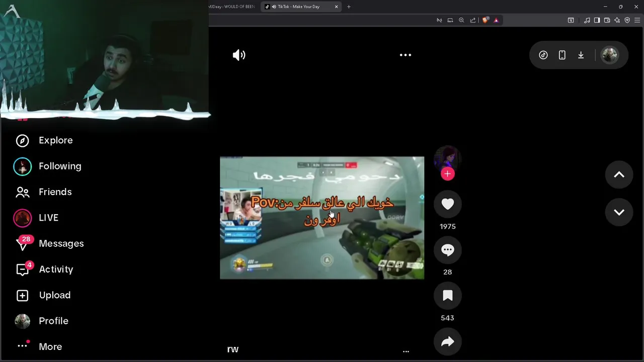Click the phone get-app icon
The image size is (644, 362).
562,55
